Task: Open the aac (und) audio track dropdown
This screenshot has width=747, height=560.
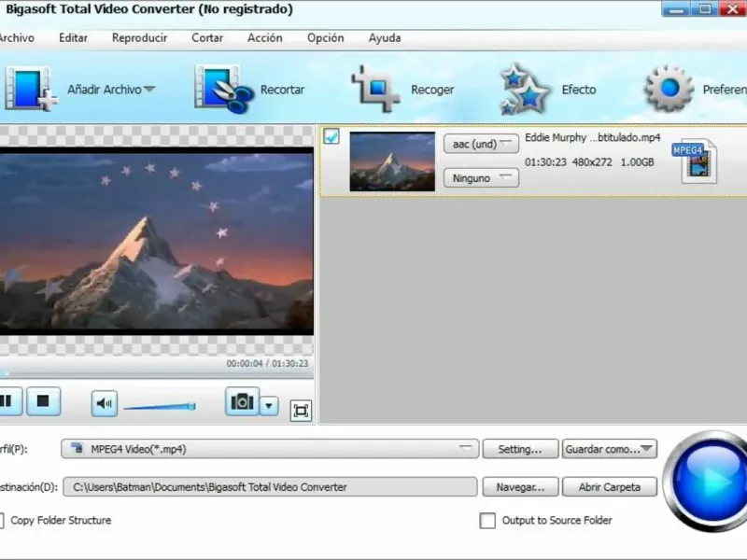Action: click(481, 144)
